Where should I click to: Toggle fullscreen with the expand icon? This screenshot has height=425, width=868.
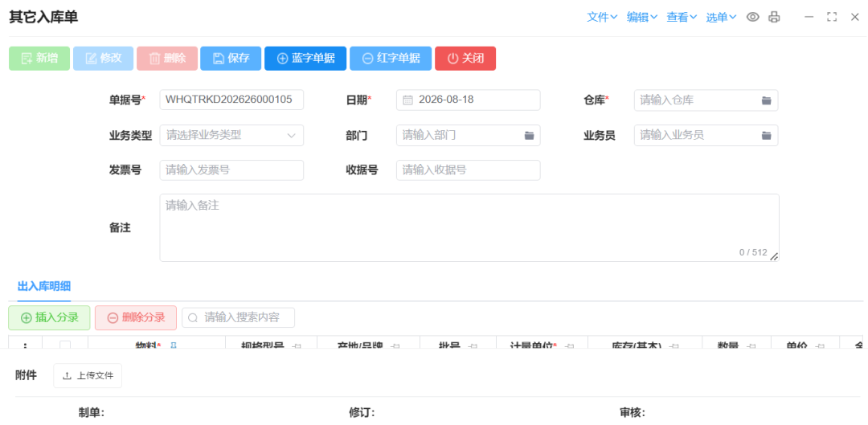[x=832, y=17]
